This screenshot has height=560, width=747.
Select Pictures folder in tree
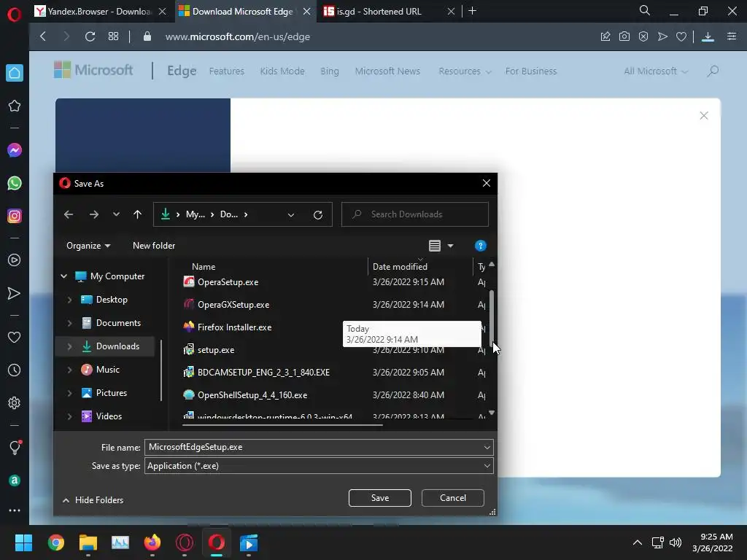[x=112, y=393]
